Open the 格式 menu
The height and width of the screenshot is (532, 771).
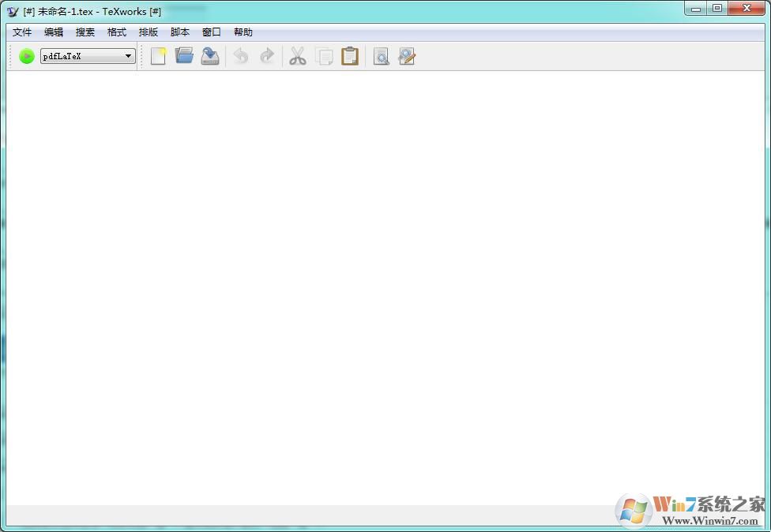[115, 32]
